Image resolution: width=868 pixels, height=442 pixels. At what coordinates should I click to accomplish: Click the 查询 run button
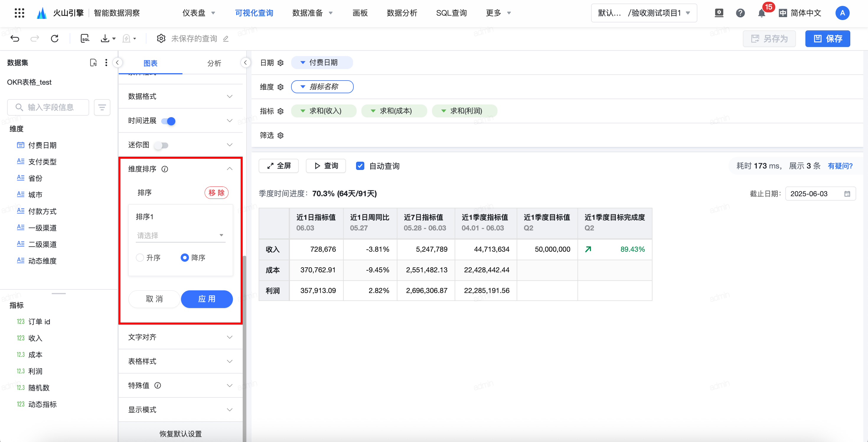[326, 166]
